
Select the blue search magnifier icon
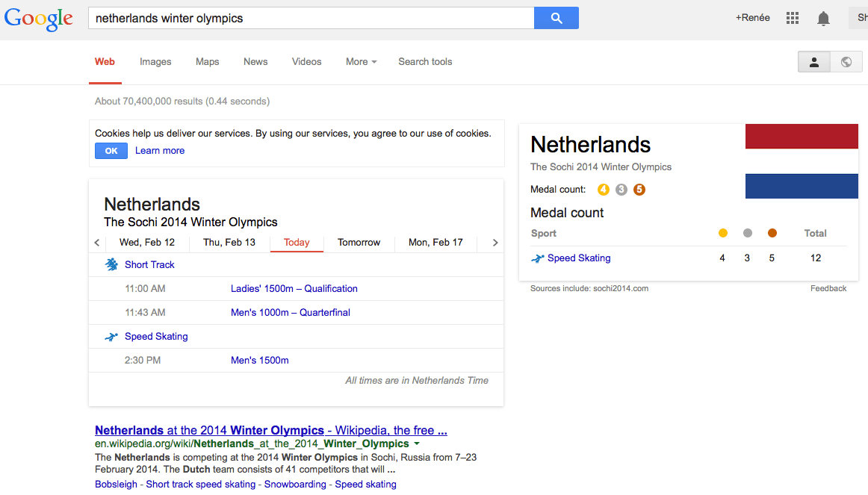point(556,17)
